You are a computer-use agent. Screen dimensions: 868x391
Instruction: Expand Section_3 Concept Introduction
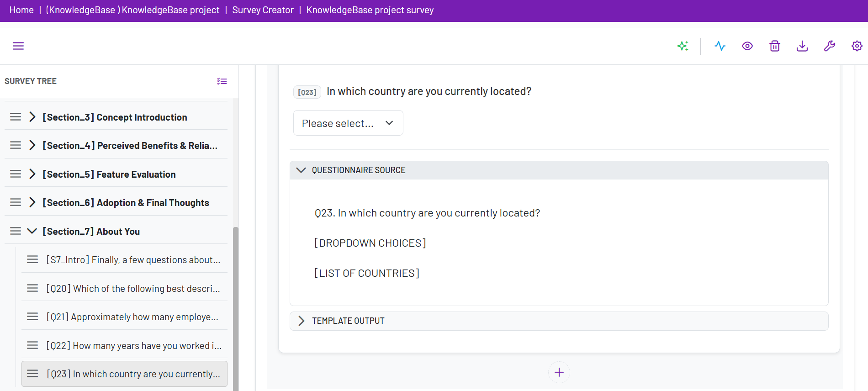pyautogui.click(x=32, y=117)
